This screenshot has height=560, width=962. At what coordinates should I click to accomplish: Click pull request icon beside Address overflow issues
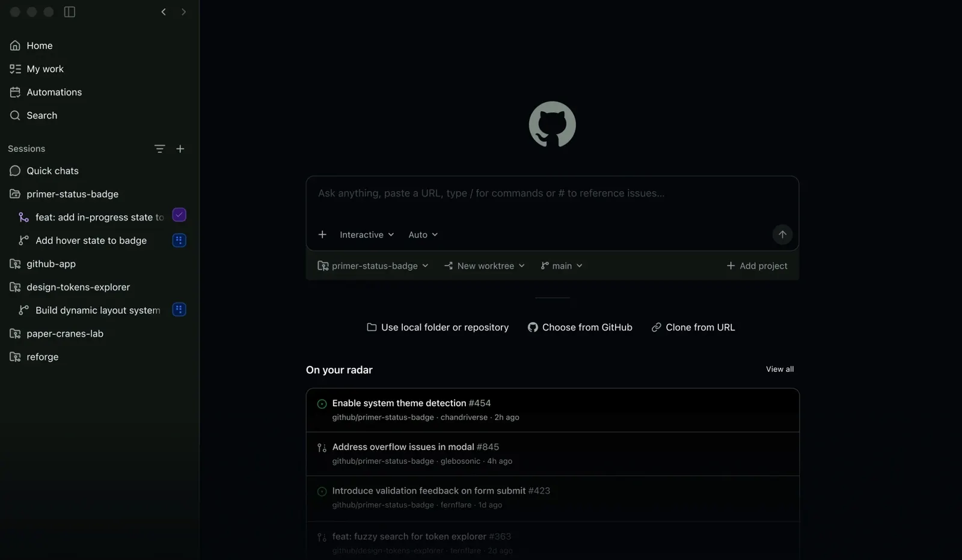(x=322, y=448)
